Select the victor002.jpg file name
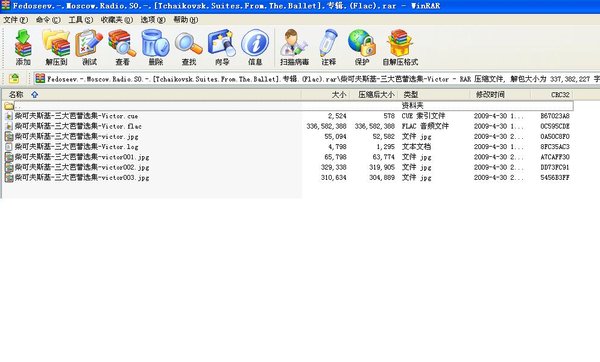The height and width of the screenshot is (362, 600). pos(82,168)
